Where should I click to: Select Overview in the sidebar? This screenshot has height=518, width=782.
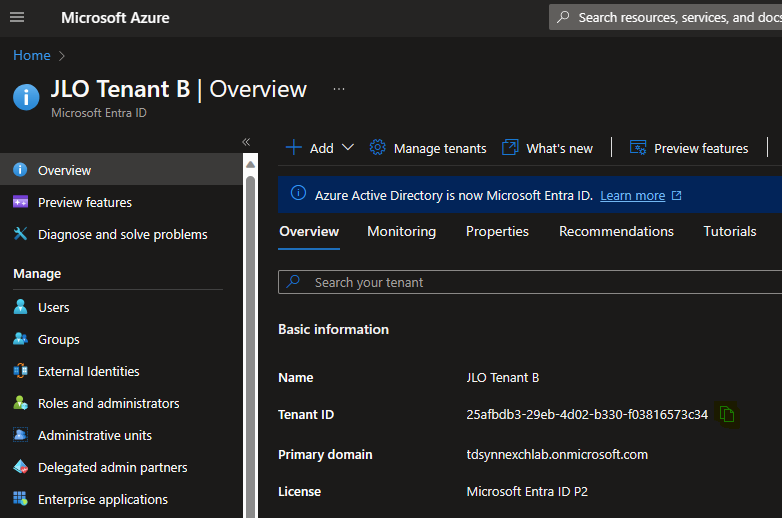121,170
